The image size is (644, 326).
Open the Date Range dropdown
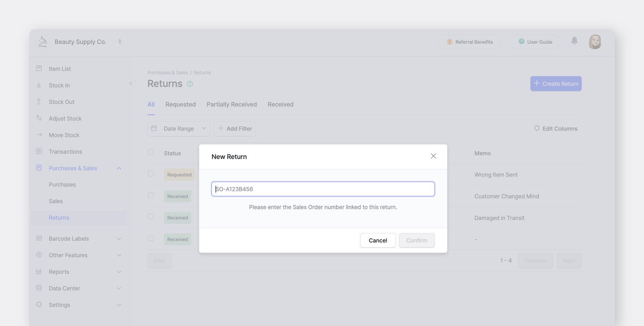[179, 129]
